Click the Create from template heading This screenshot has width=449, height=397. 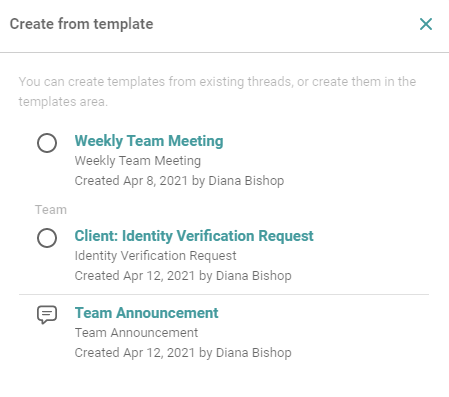[81, 24]
